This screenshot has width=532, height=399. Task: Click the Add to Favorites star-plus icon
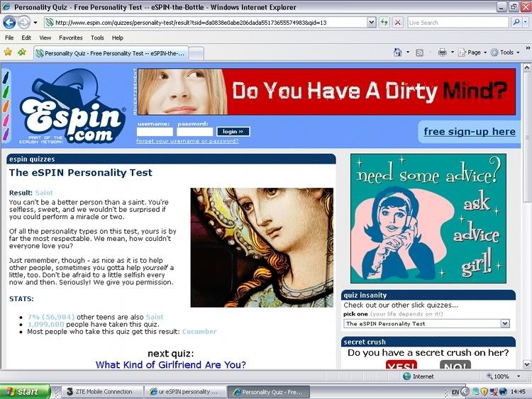[x=22, y=52]
